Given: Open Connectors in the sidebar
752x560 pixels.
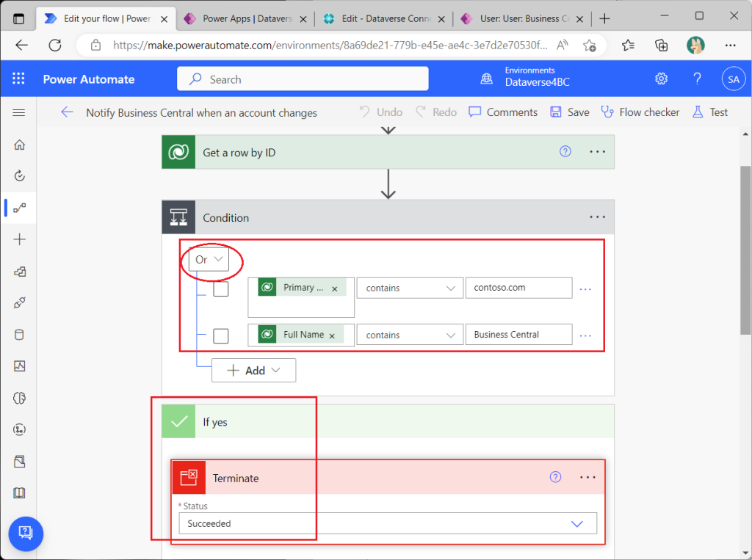Looking at the screenshot, I should [x=19, y=303].
